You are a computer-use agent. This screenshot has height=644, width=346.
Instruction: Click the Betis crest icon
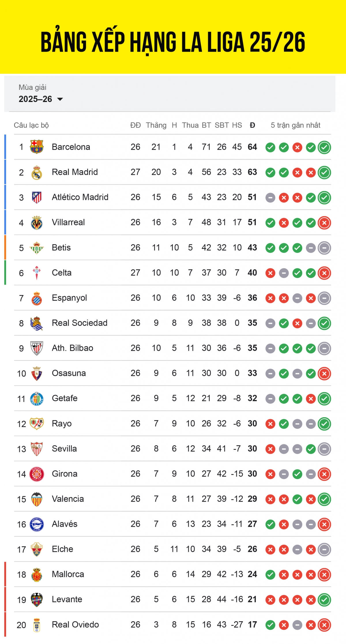pyautogui.click(x=37, y=247)
